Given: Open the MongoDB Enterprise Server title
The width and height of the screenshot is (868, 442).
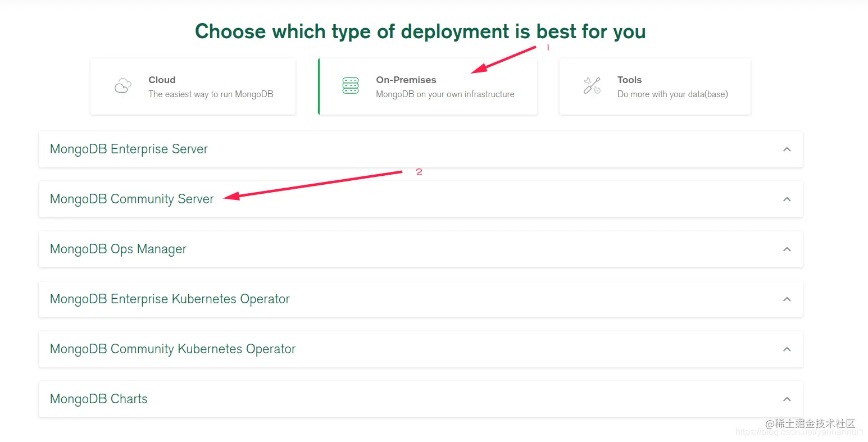Looking at the screenshot, I should click(x=129, y=149).
